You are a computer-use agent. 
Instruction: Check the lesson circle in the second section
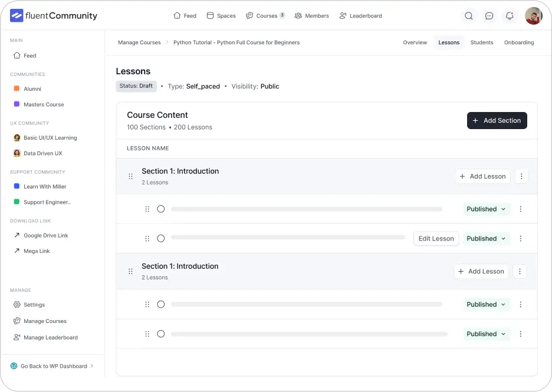click(x=160, y=304)
